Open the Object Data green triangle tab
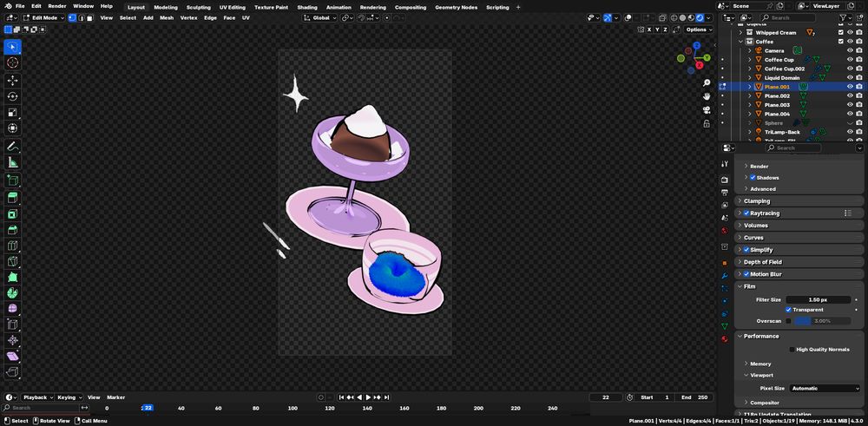This screenshot has width=868, height=426. [725, 326]
